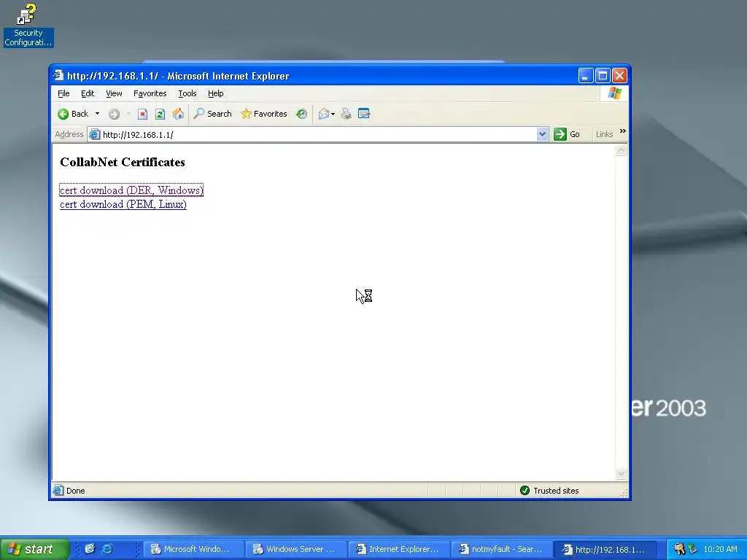Open cert download (DER, Windows) link
Screen dimensions: 747x560
pyautogui.click(x=131, y=190)
